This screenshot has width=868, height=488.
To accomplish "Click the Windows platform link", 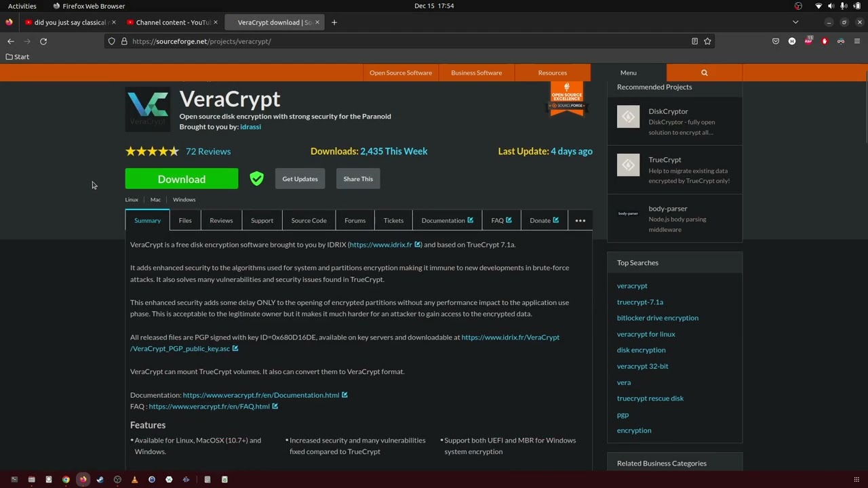I will pyautogui.click(x=184, y=200).
